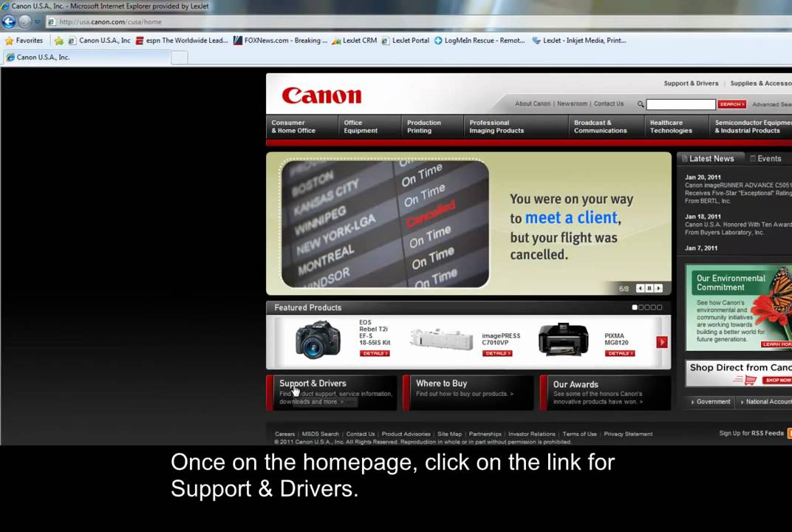The image size is (792, 532).
Task: Open Production Printing menu
Action: (432, 126)
